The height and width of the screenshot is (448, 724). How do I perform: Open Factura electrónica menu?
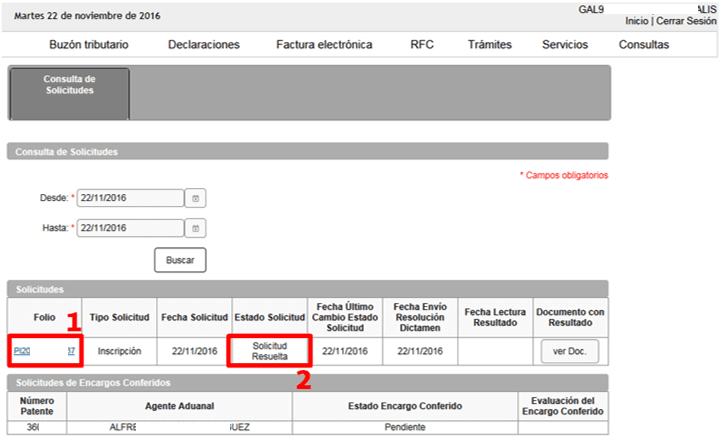324,45
